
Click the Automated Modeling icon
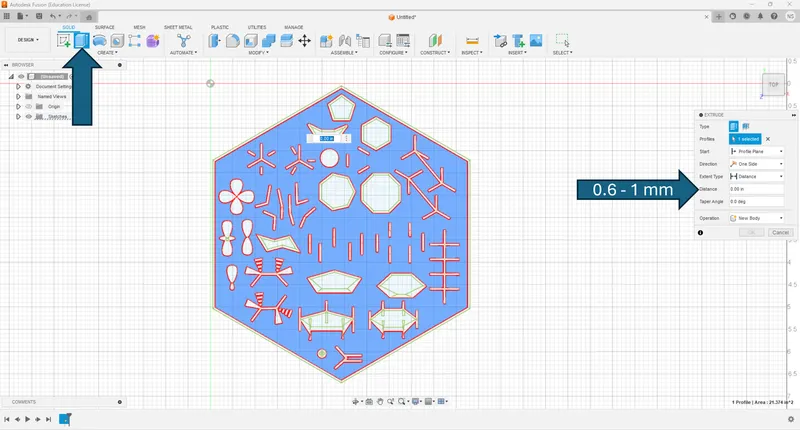[x=183, y=40]
